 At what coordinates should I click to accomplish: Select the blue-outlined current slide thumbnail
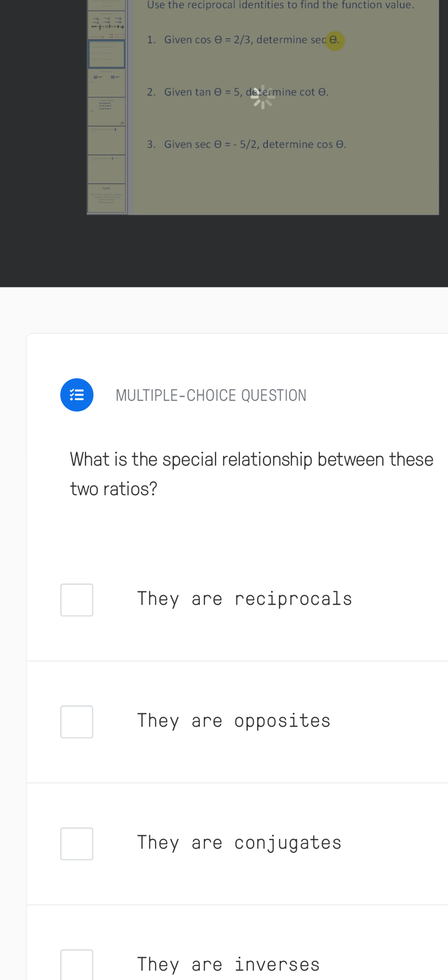[x=107, y=54]
